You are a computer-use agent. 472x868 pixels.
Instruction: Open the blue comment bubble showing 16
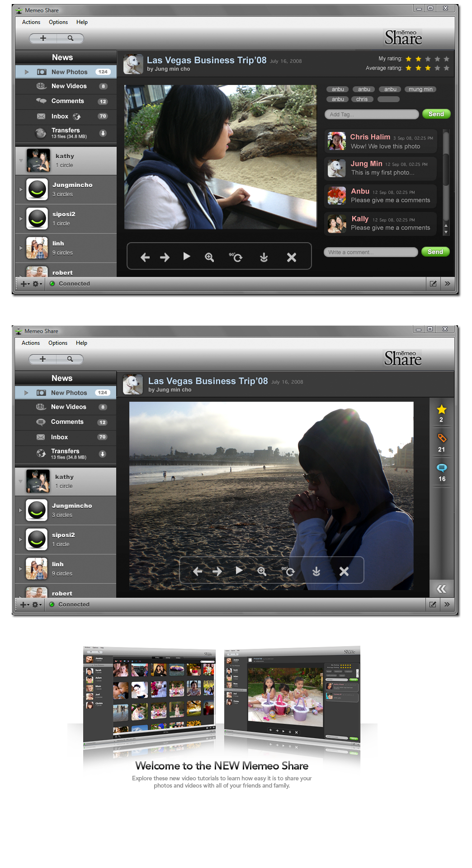(x=442, y=468)
